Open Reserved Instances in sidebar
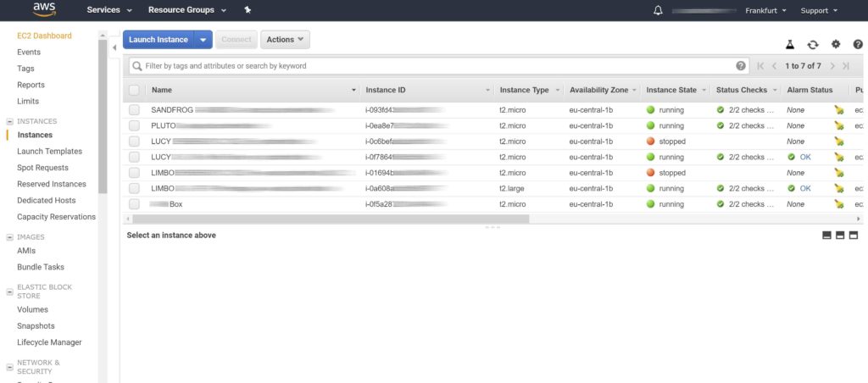 click(x=52, y=185)
